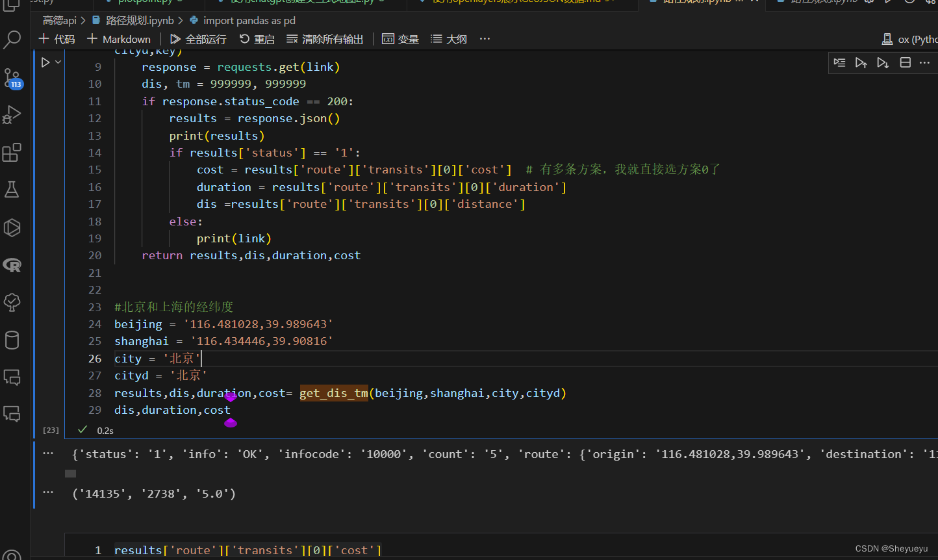
Task: Open the Run and Debug view
Action: [x=12, y=115]
